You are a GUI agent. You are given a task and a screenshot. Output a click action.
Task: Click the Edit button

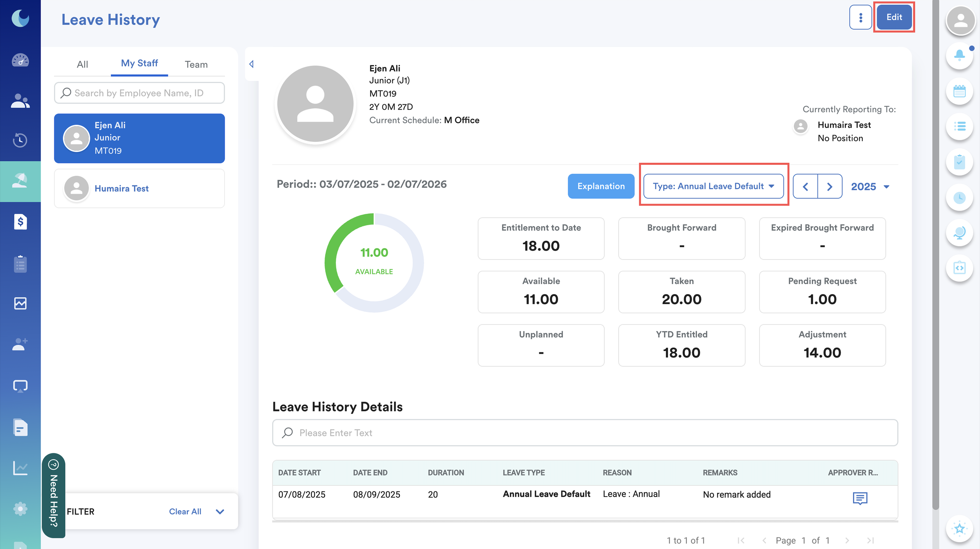pos(894,17)
